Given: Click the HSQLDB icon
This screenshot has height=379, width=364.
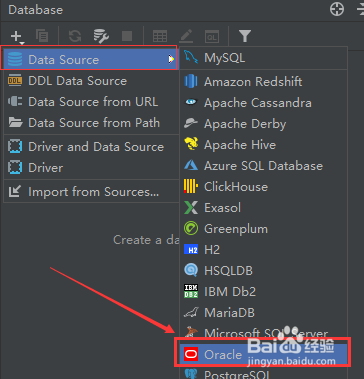Looking at the screenshot, I should tap(191, 270).
